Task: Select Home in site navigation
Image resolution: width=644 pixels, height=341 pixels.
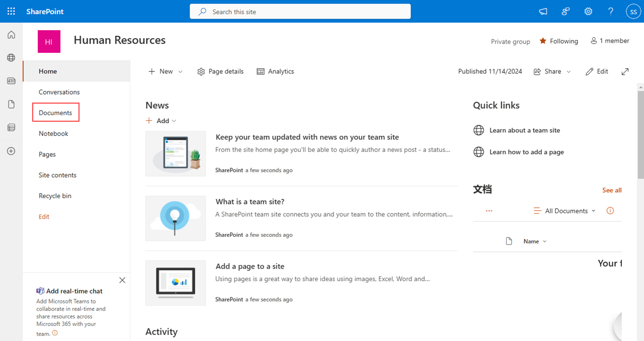Action: point(76,71)
